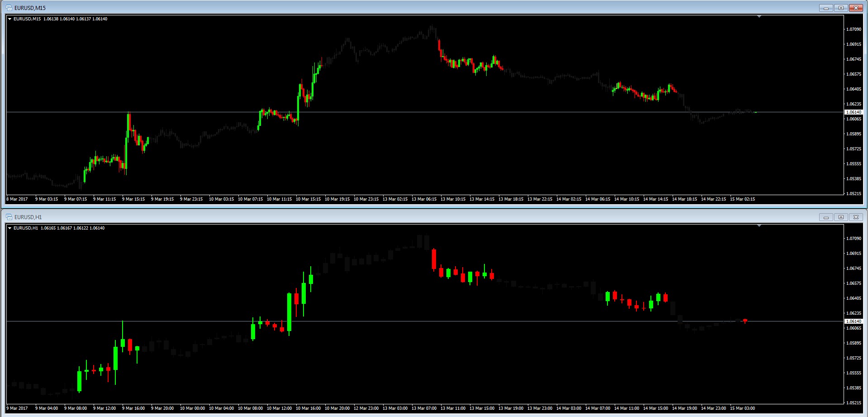Click 1.06405 on the H1 price scale
The image size is (868, 417).
point(854,298)
